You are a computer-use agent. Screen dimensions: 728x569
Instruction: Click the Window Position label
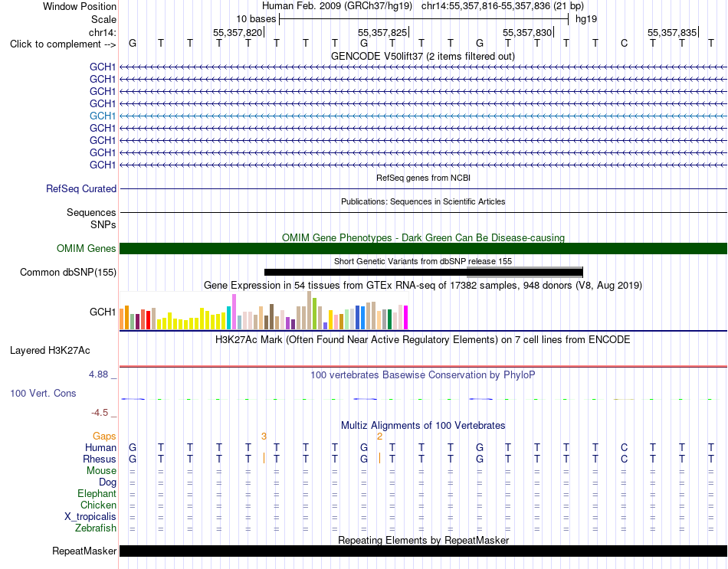coord(80,6)
